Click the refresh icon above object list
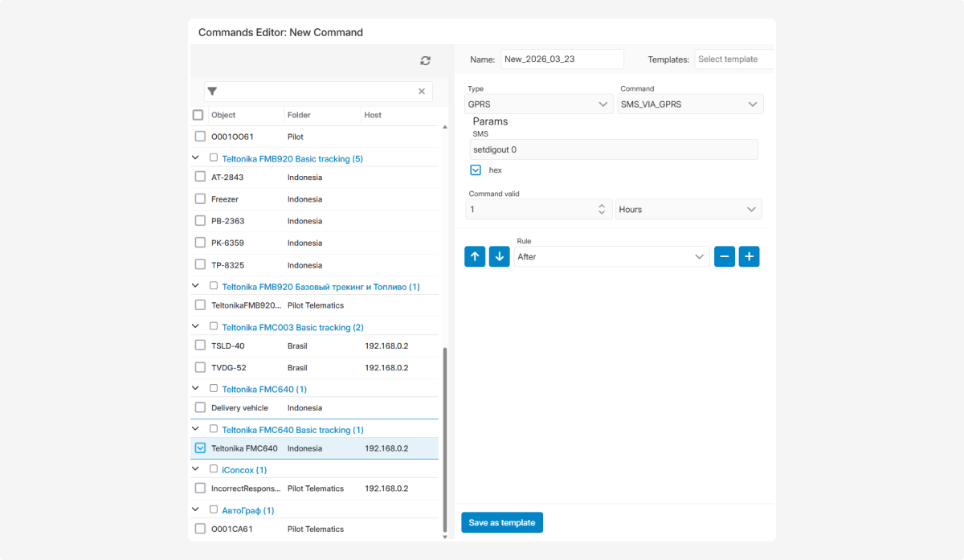Viewport: 964px width, 560px height. [x=425, y=60]
